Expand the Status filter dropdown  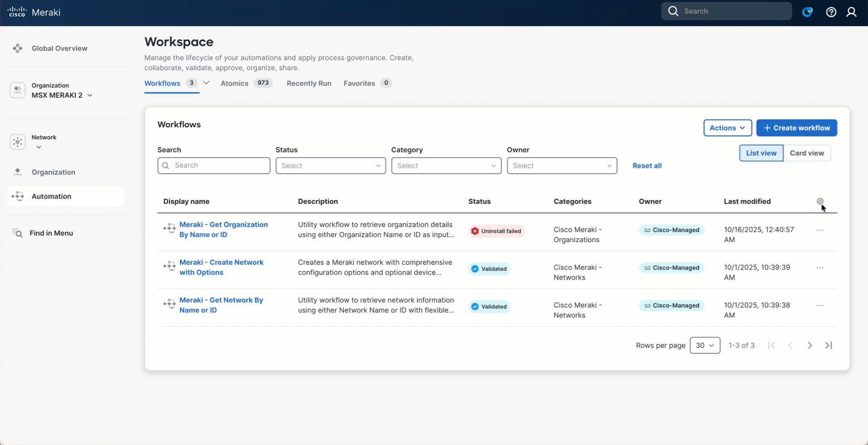tap(330, 166)
